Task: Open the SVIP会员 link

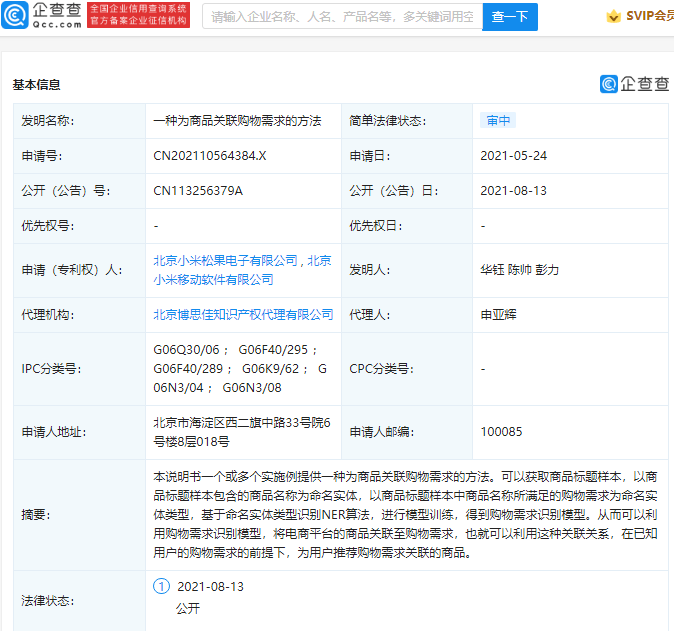Action: (649, 16)
